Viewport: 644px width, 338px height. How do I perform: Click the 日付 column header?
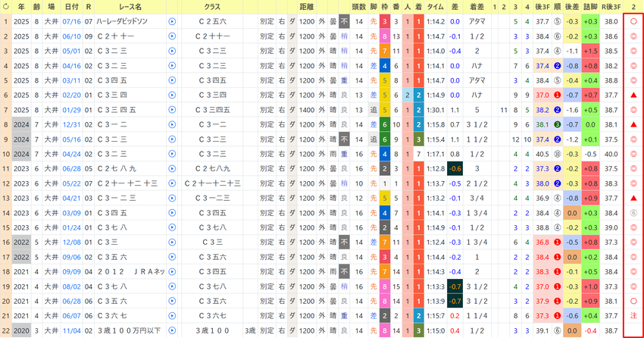point(72,7)
